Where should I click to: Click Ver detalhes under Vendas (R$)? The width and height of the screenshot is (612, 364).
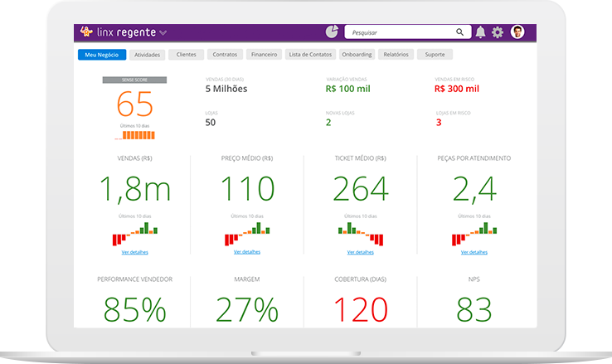[x=135, y=251]
